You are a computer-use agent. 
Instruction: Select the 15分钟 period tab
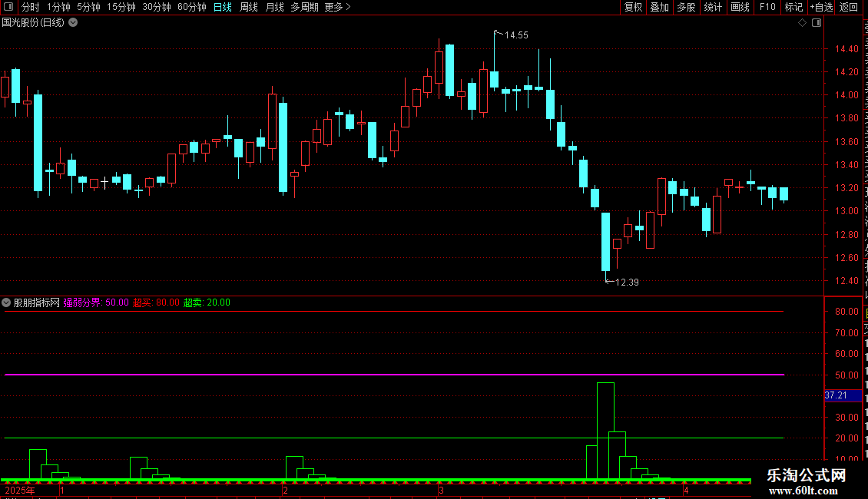click(x=121, y=7)
